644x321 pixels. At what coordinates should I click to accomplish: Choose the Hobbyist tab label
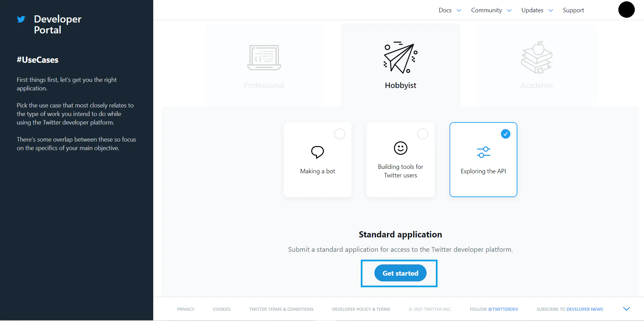point(400,85)
